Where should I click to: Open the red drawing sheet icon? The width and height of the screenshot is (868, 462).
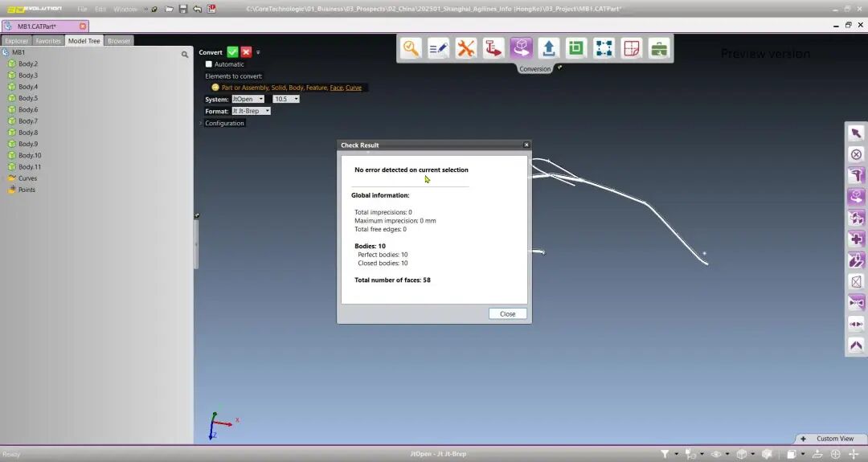631,48
